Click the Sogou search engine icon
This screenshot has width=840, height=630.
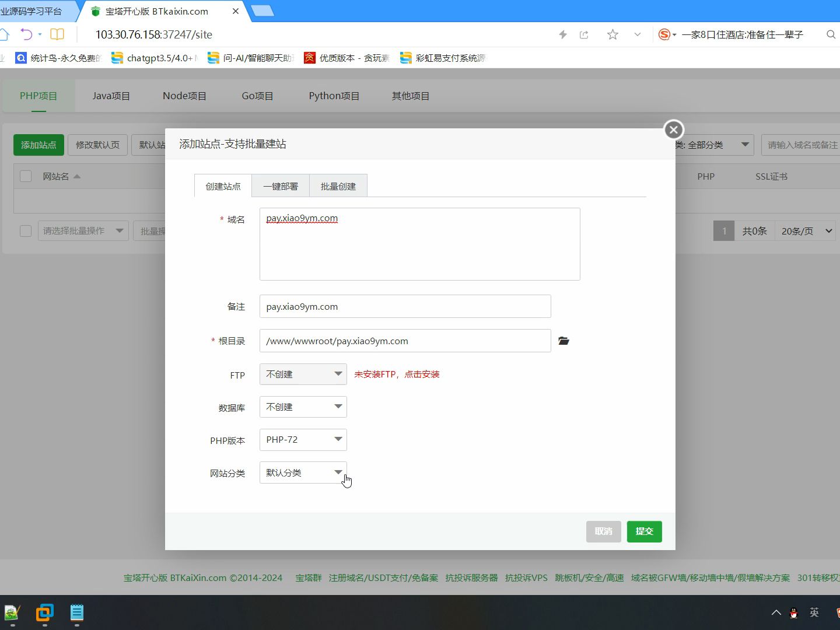664,35
